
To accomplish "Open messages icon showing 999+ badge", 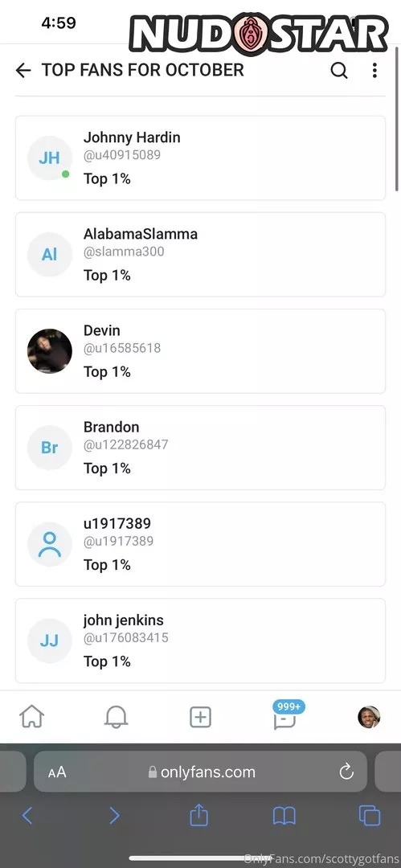I will 286,715.
